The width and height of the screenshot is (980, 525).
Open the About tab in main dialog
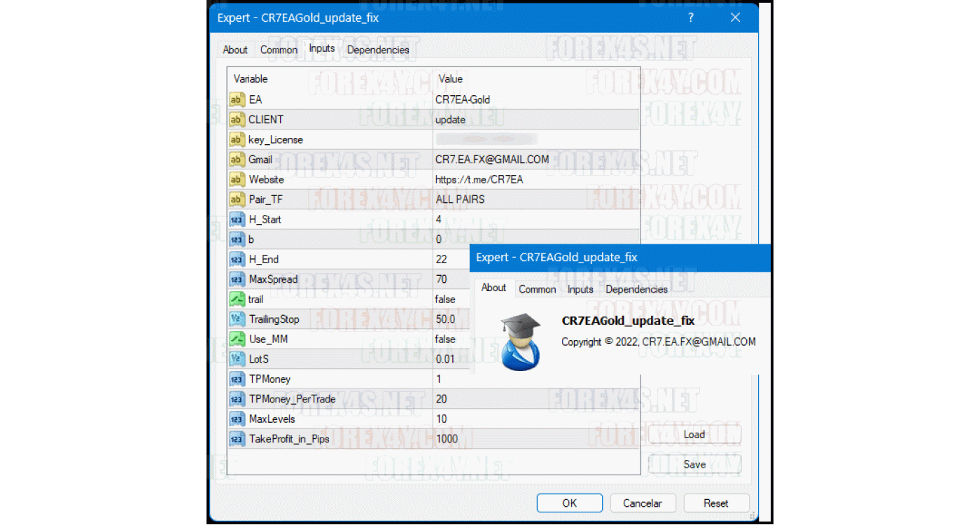click(235, 50)
